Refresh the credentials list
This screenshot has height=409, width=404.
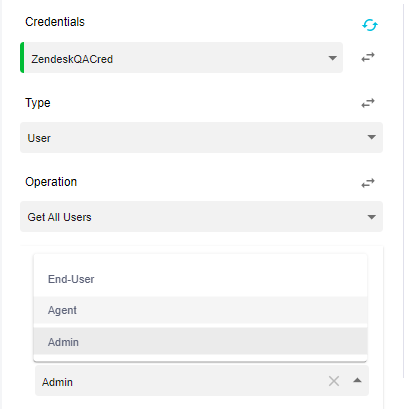coord(370,25)
